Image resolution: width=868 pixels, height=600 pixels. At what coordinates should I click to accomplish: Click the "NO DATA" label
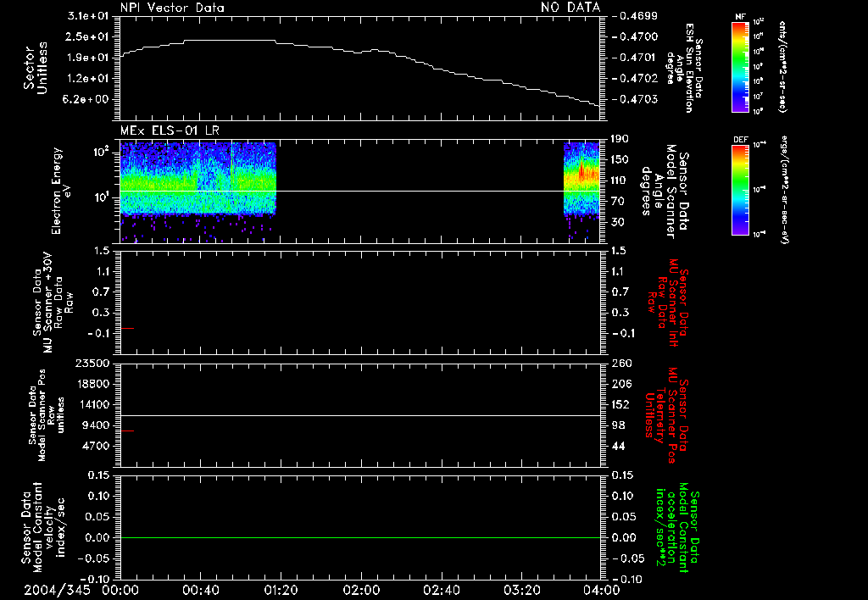tap(570, 8)
